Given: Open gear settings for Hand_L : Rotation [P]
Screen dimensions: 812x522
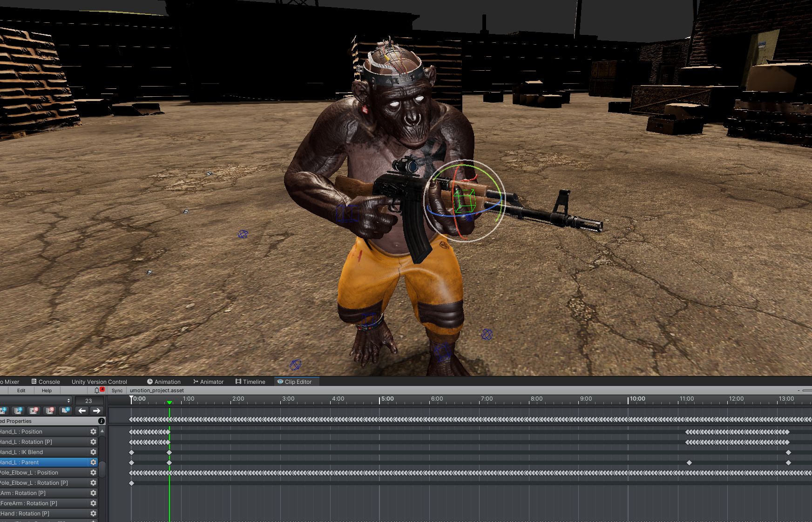Looking at the screenshot, I should coord(93,442).
